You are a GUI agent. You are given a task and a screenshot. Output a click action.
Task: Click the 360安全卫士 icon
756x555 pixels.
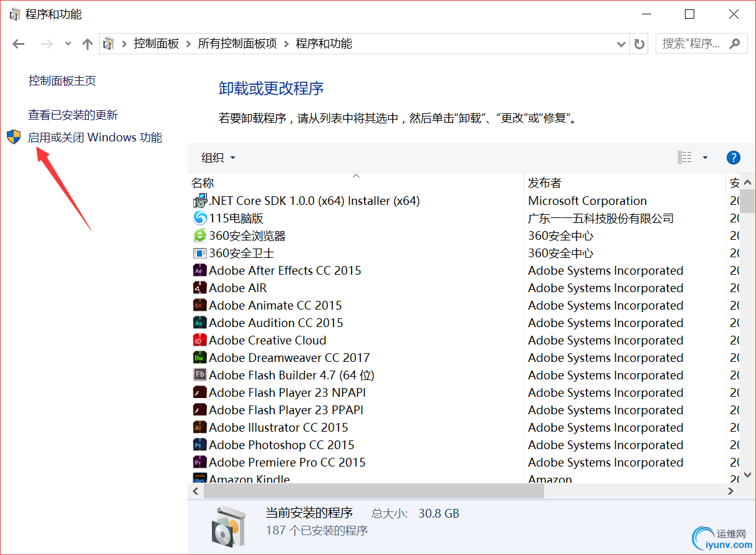pos(200,253)
